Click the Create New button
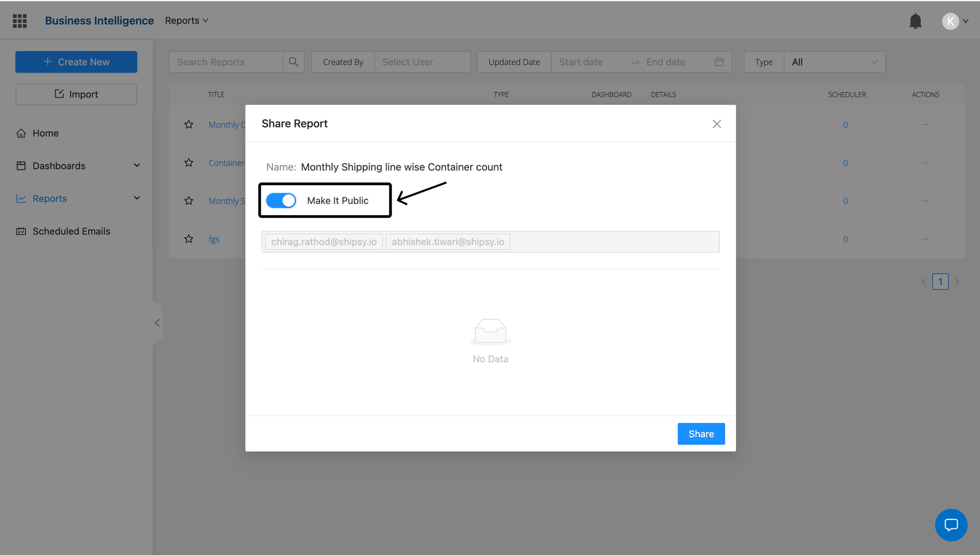 (x=76, y=62)
